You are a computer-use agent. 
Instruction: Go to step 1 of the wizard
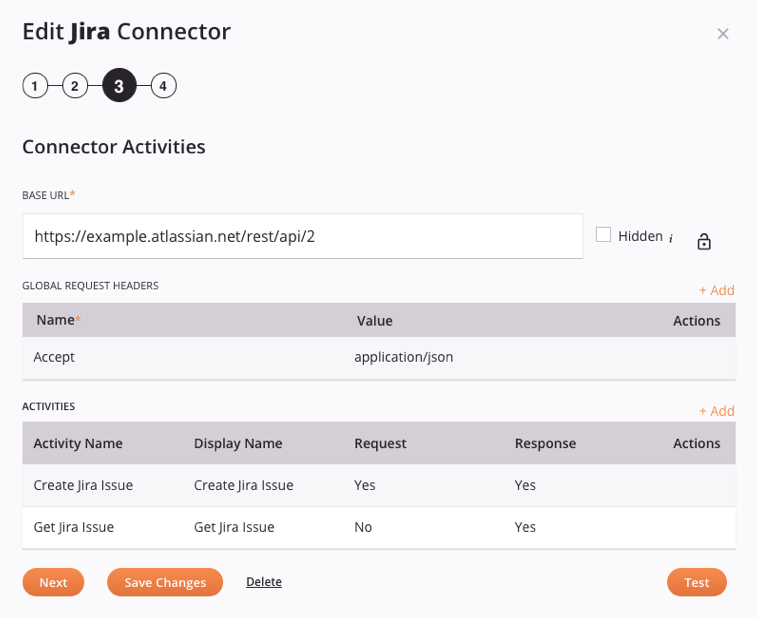(x=35, y=86)
